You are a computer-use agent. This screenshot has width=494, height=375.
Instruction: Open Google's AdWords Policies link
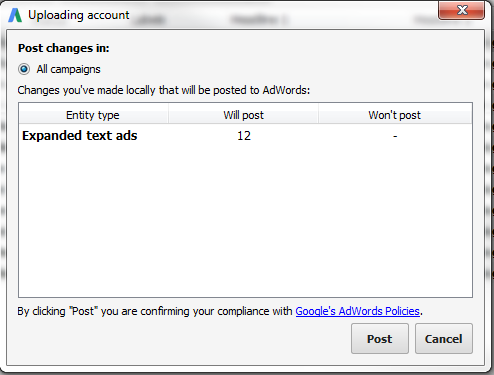pyautogui.click(x=357, y=311)
